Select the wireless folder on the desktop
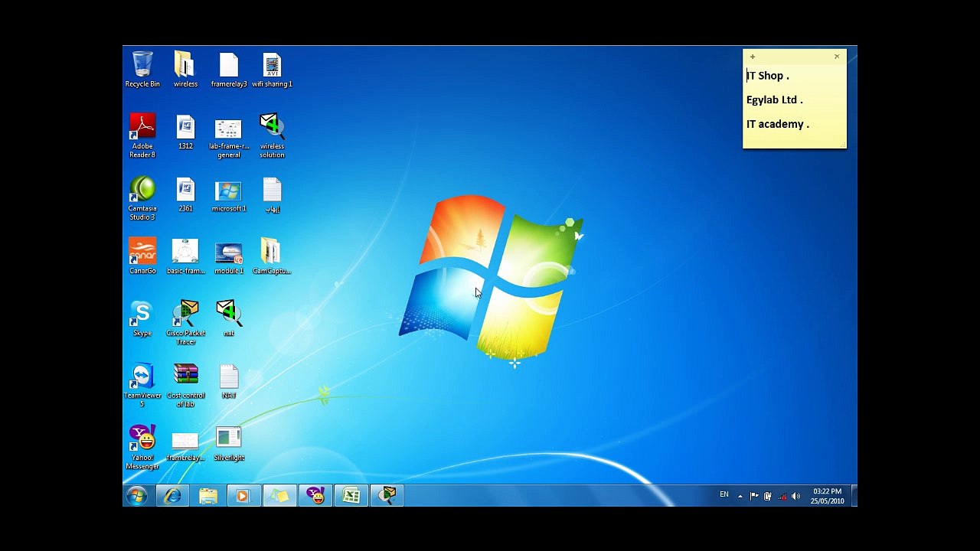 tap(185, 70)
